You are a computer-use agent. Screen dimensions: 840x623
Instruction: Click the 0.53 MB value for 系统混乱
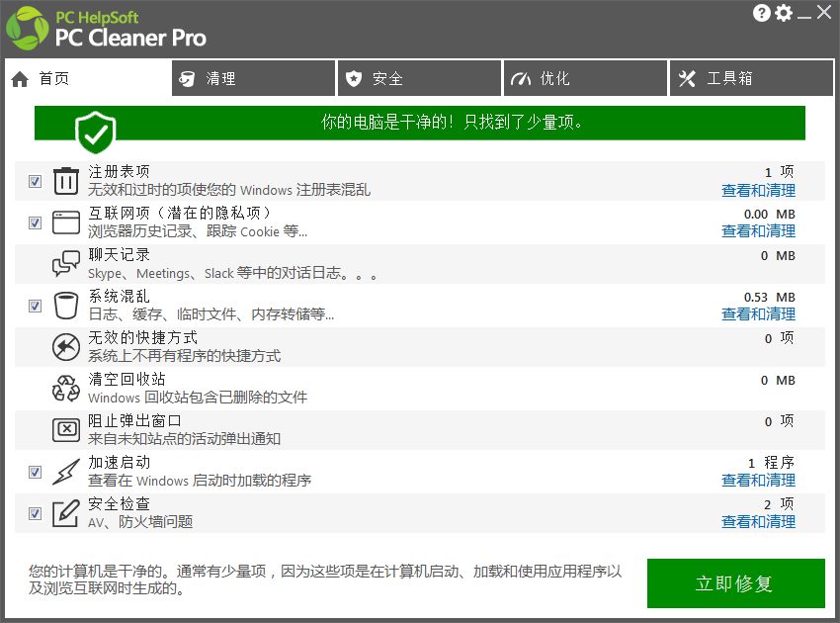769,297
